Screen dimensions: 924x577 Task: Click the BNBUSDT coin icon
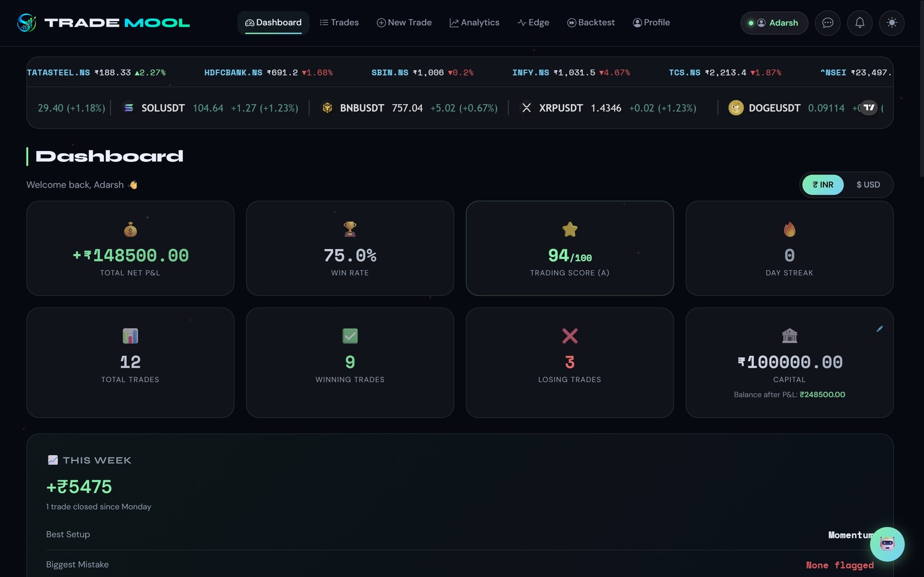coord(327,108)
